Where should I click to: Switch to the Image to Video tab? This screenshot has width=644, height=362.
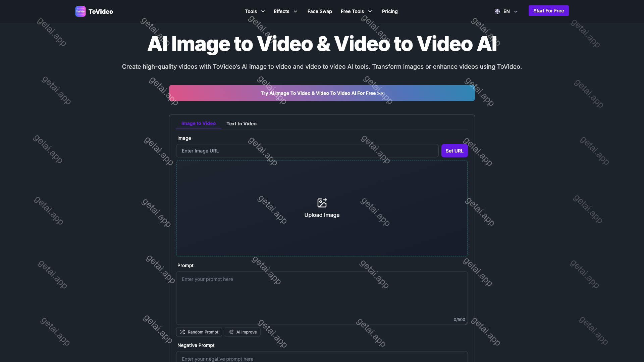pyautogui.click(x=199, y=123)
